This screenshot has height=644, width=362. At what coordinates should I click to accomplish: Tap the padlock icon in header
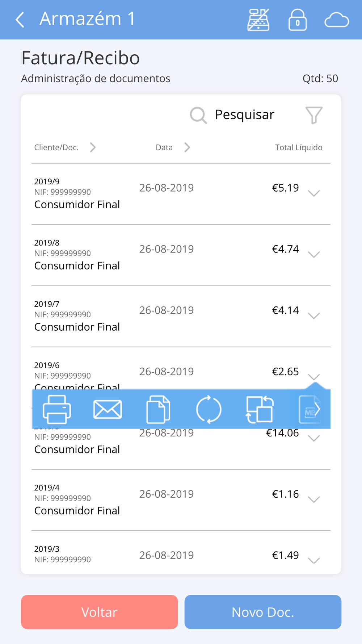tap(298, 20)
